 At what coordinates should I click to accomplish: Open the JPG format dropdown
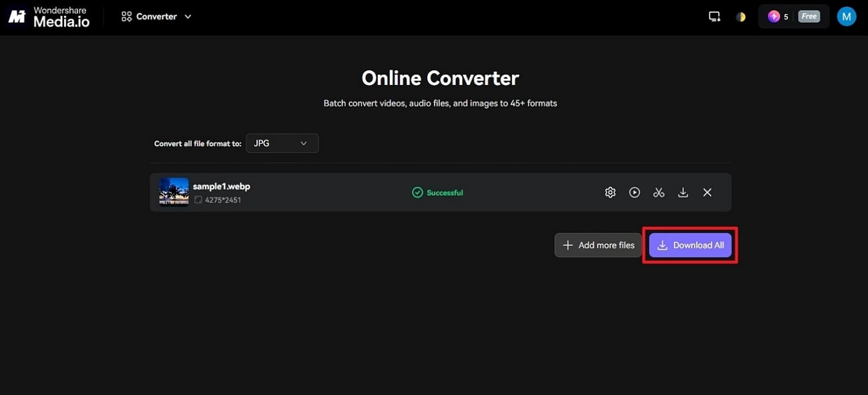282,143
